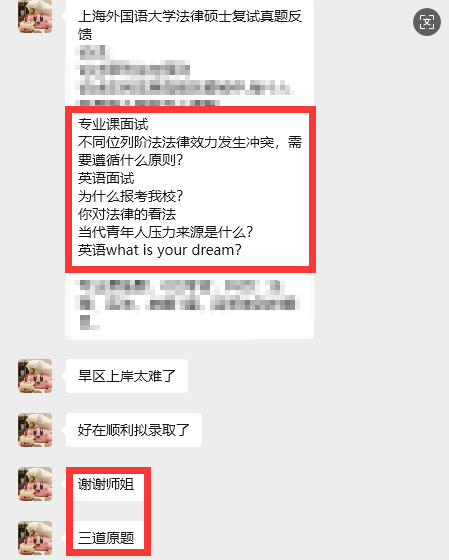Click the 当代青年人压力来源是什么? line
449x560 pixels.
click(165, 232)
